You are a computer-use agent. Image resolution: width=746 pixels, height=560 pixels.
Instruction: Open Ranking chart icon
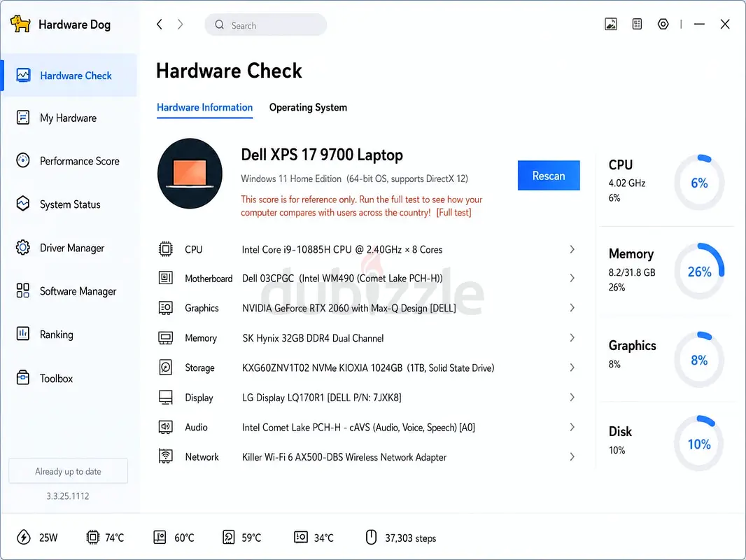click(x=23, y=334)
